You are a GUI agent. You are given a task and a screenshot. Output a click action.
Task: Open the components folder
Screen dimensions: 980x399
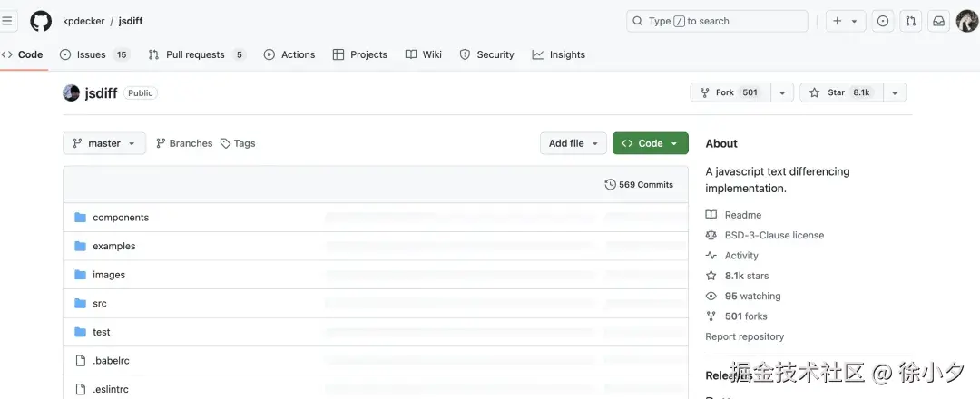coord(120,218)
